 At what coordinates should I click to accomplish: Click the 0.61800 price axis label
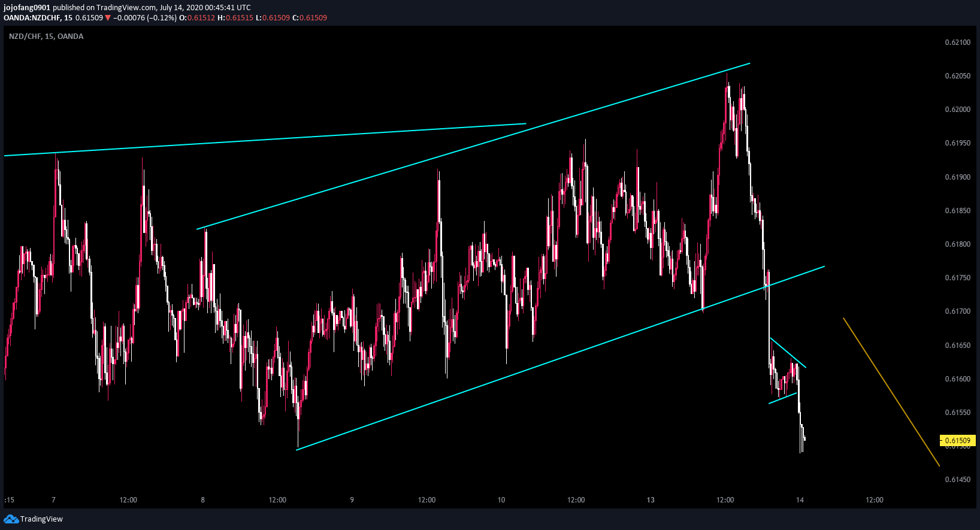pyautogui.click(x=957, y=244)
